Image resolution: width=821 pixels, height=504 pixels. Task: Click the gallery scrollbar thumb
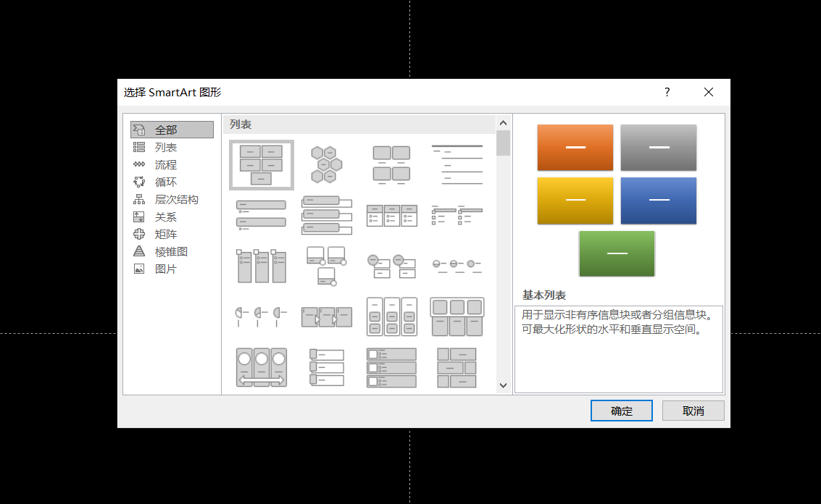[x=503, y=143]
